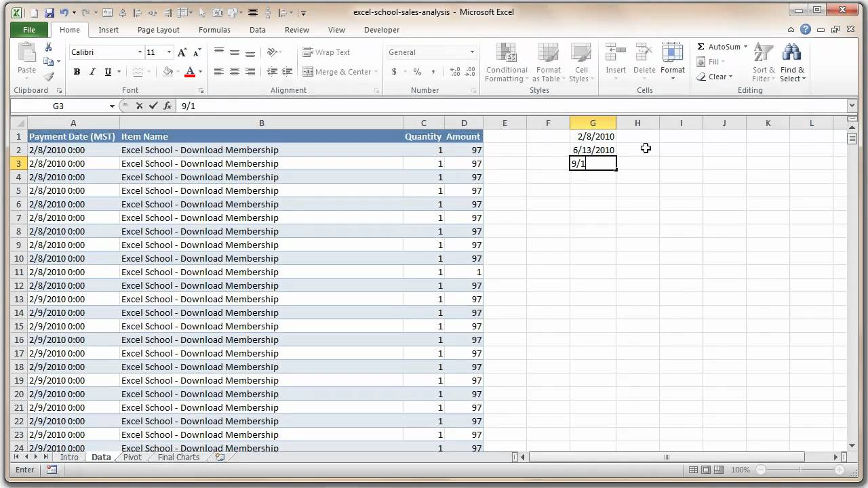Switch to the Formulas ribbon tab
This screenshot has height=488, width=868.
(214, 30)
